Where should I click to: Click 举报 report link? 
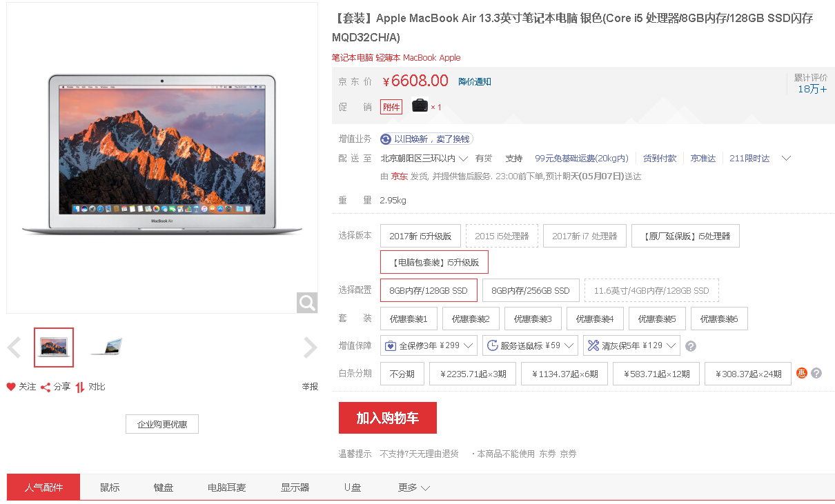(x=310, y=387)
